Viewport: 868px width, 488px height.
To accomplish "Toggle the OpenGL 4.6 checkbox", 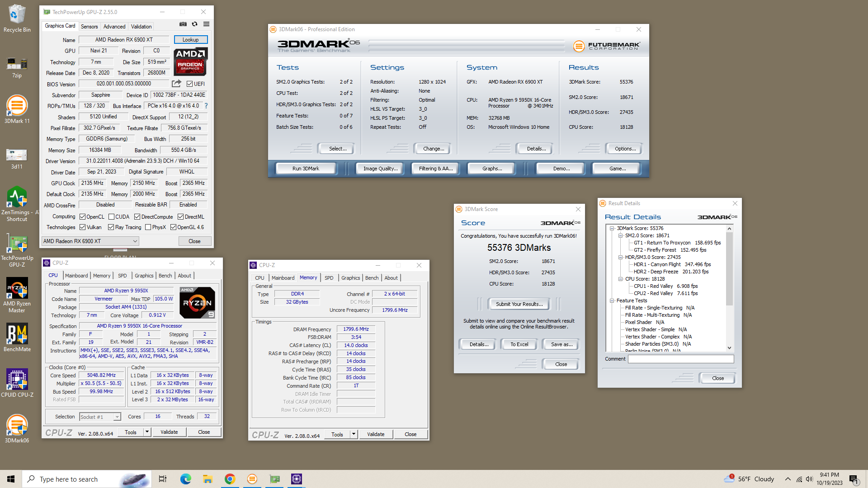I will tap(173, 227).
